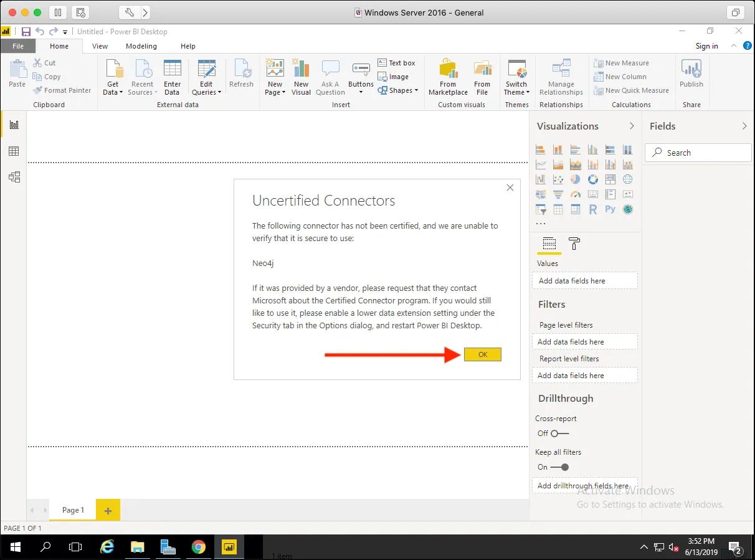Select the Pie chart visual

click(576, 179)
